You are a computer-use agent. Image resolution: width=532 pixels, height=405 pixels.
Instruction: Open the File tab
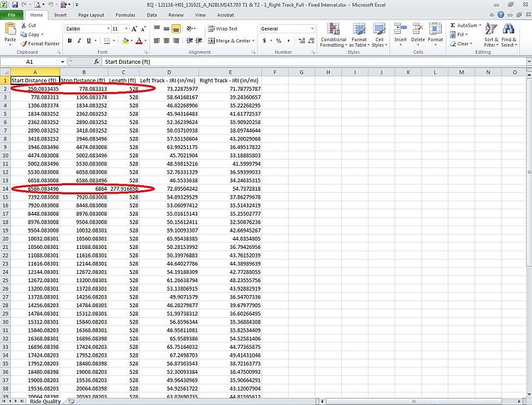(11, 15)
